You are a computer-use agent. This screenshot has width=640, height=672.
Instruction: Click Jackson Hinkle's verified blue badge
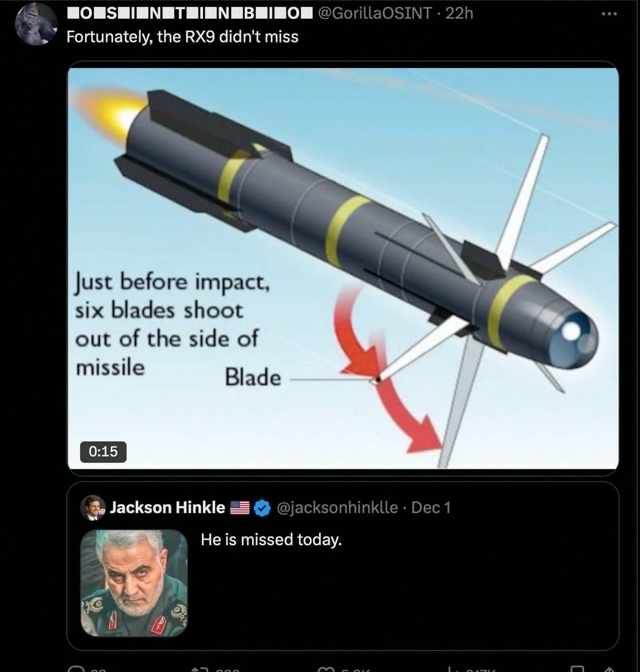(262, 508)
